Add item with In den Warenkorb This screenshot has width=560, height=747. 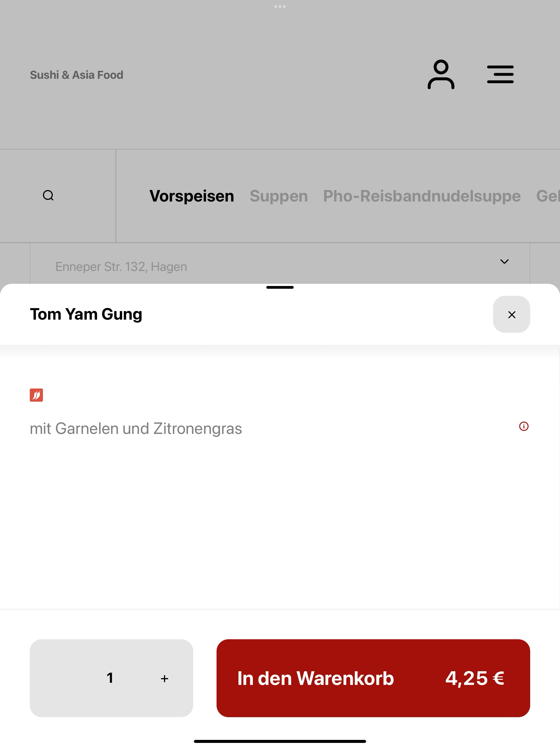coord(373,678)
